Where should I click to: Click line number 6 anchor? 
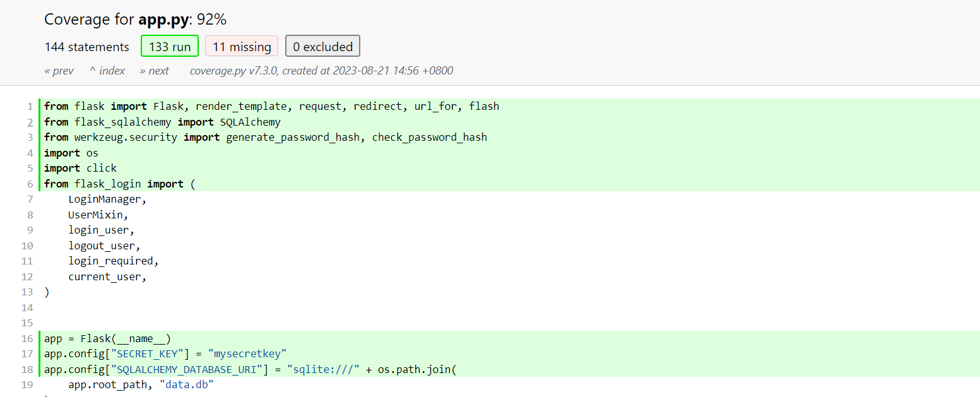tap(30, 184)
